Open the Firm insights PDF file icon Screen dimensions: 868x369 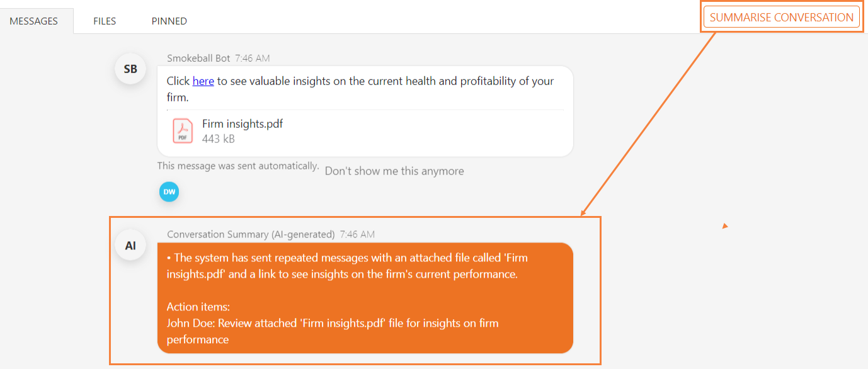click(183, 130)
